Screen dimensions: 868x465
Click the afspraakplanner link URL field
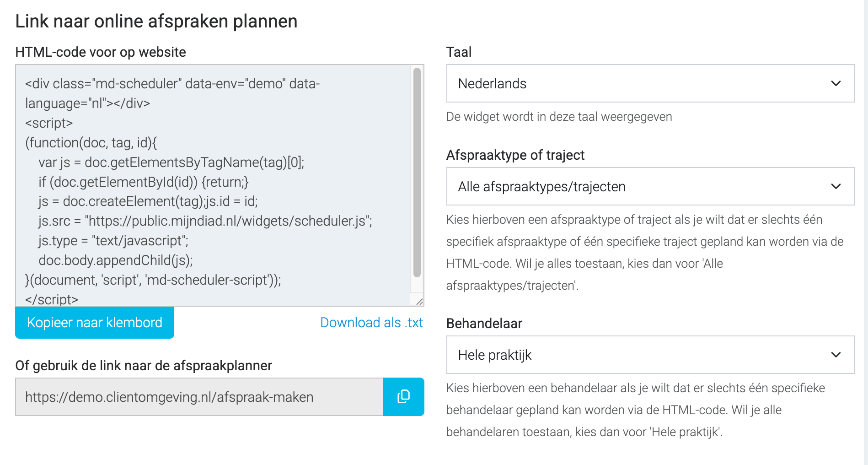(x=199, y=397)
